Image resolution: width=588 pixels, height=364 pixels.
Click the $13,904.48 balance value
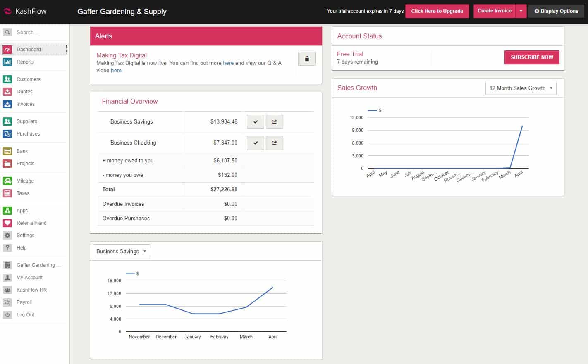pos(224,122)
